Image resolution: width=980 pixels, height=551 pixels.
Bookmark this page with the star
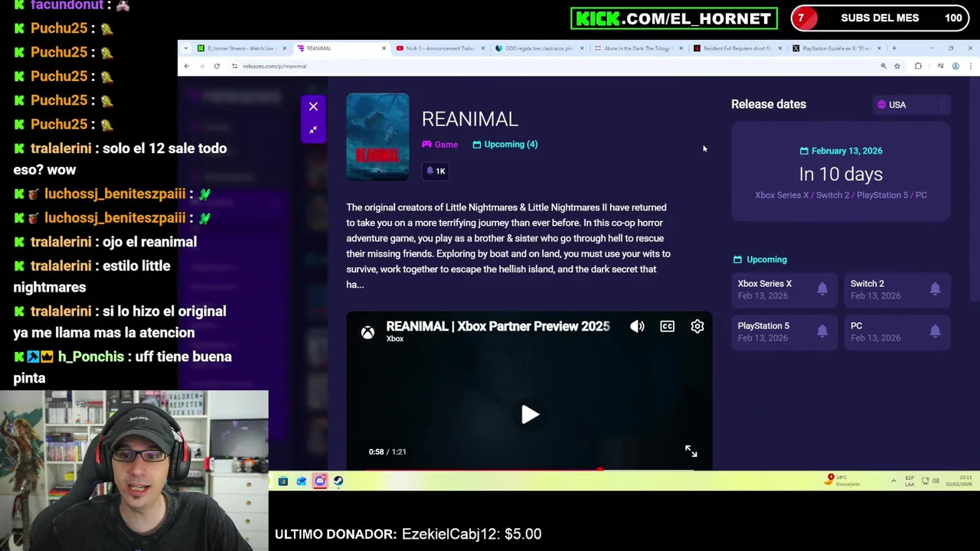click(x=897, y=67)
